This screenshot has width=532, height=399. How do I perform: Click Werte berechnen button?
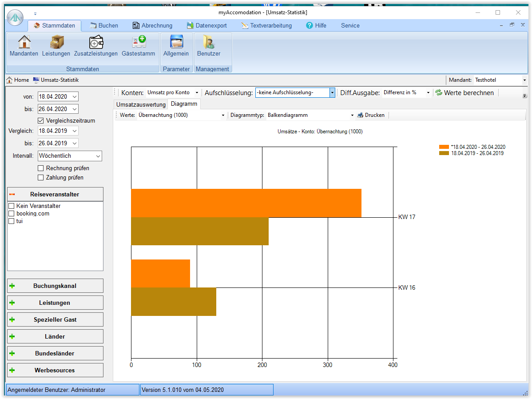click(464, 93)
